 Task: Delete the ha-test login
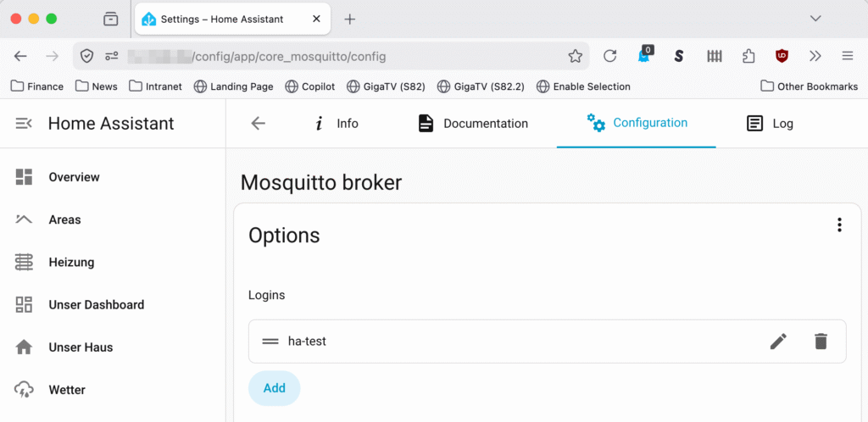coord(820,341)
